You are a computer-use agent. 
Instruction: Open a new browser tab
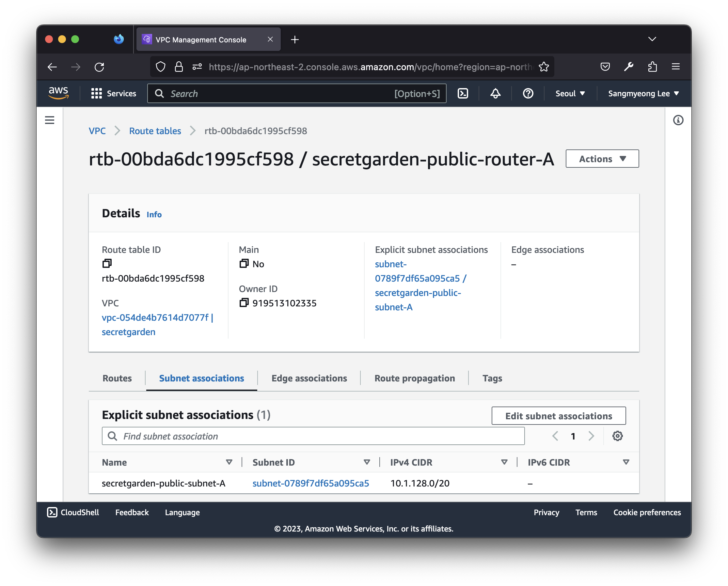pyautogui.click(x=295, y=39)
